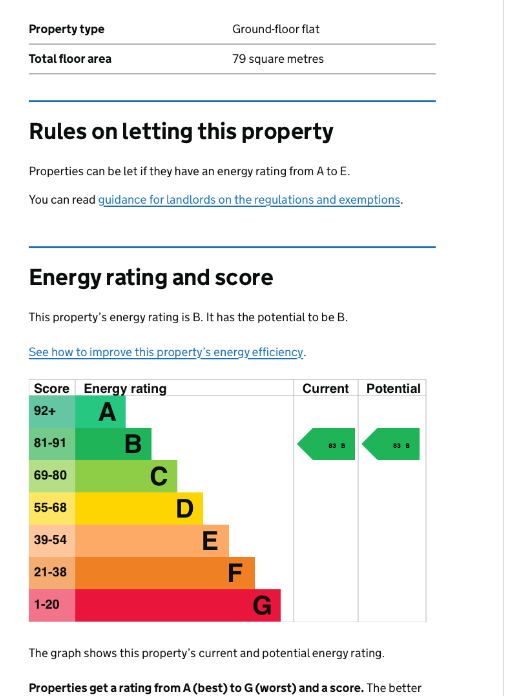Select the green A rating bar
The width and height of the screenshot is (505, 696).
[100, 412]
